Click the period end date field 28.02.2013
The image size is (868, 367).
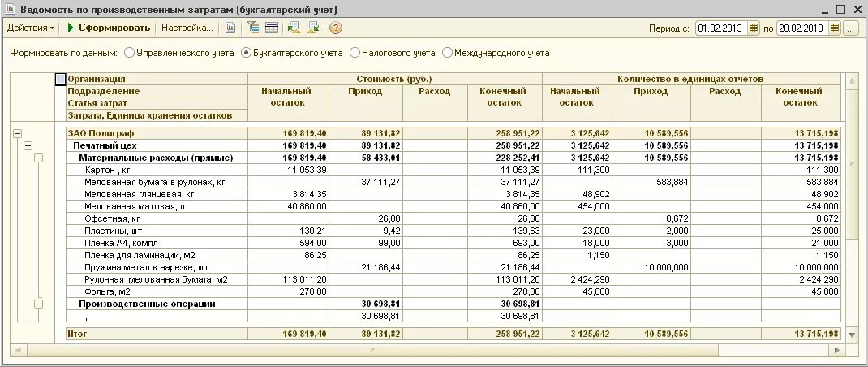click(802, 28)
